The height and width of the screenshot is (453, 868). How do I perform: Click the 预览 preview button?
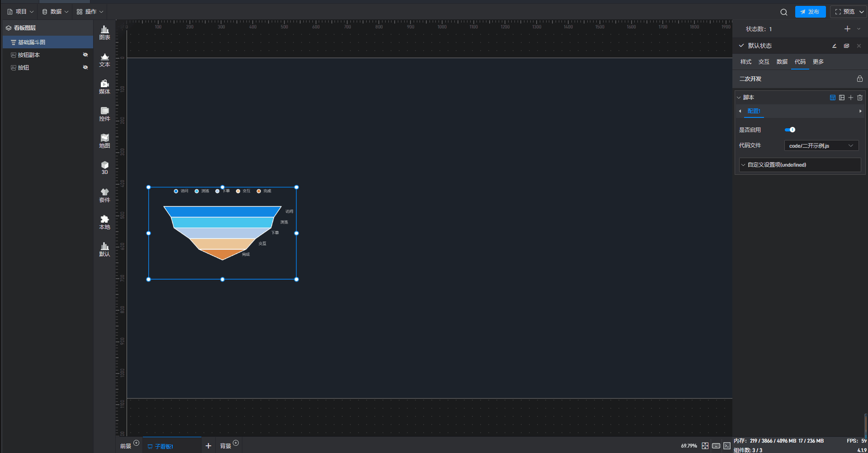coord(845,12)
